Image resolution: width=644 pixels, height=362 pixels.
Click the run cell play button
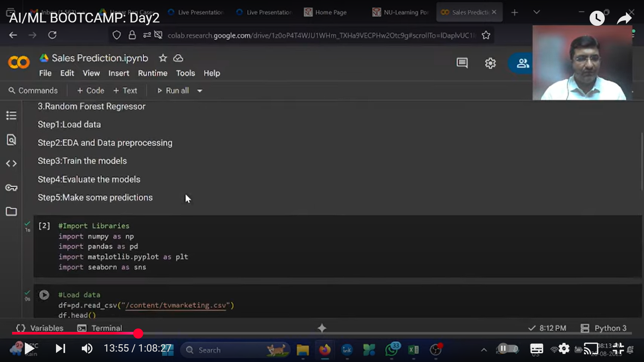[44, 295]
